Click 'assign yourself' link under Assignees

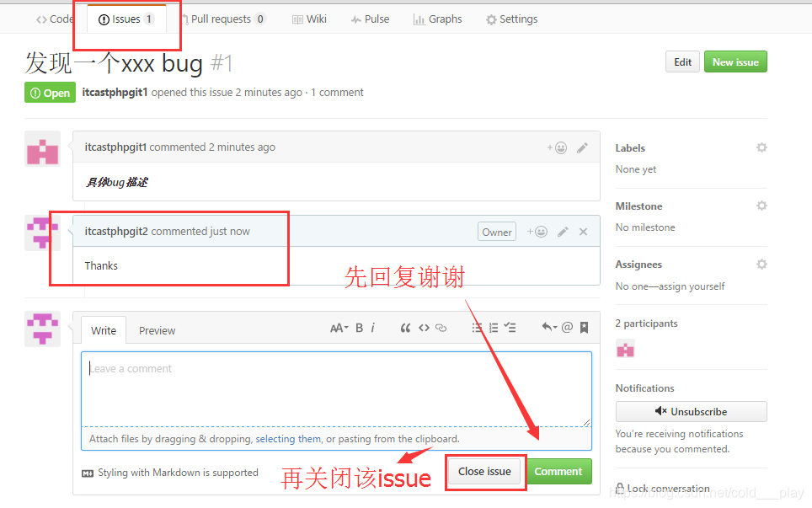(692, 286)
